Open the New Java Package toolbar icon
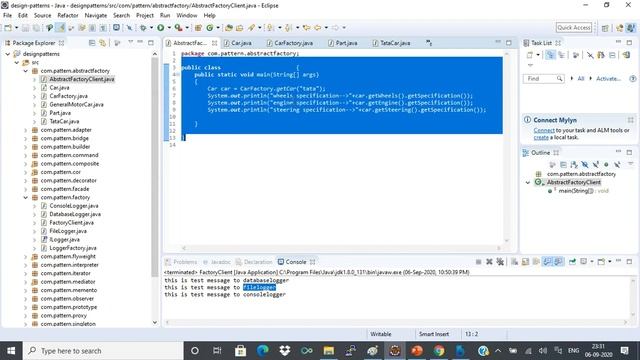640x360 pixels. tap(198, 28)
